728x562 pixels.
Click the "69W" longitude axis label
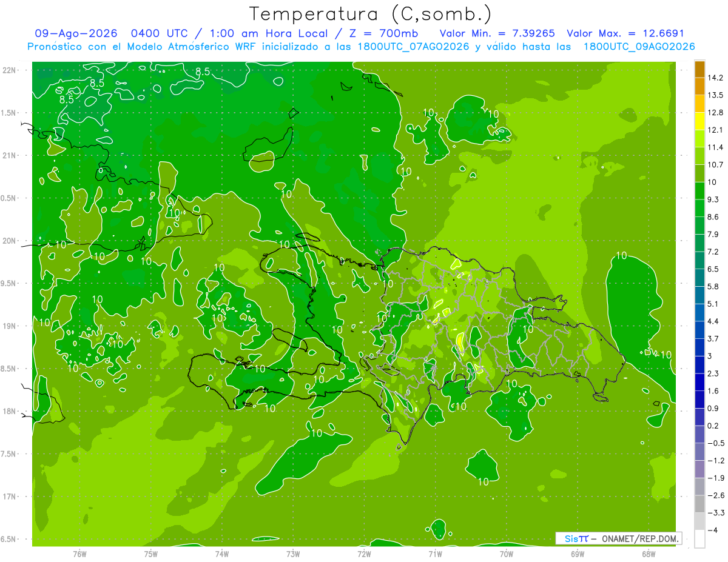[578, 554]
